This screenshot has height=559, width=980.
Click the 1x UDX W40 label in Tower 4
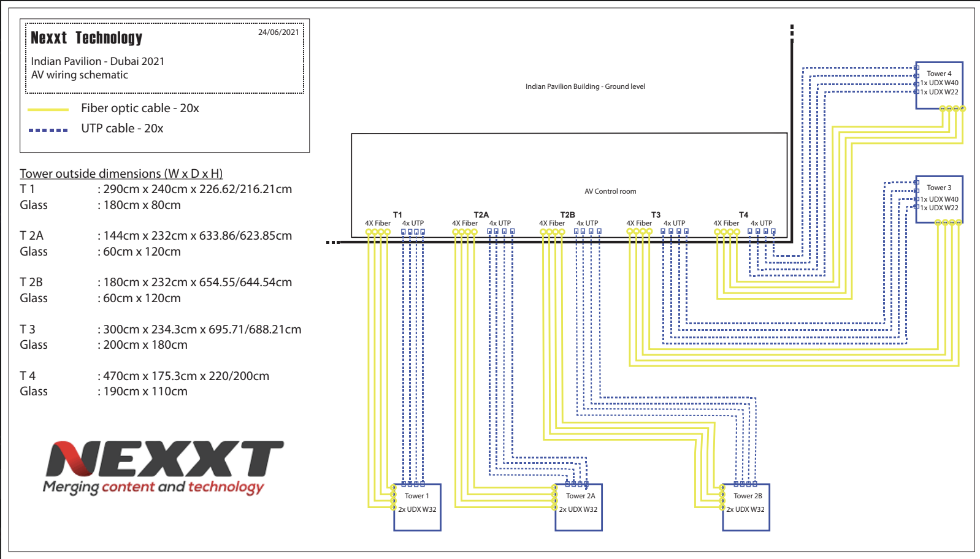coord(940,83)
